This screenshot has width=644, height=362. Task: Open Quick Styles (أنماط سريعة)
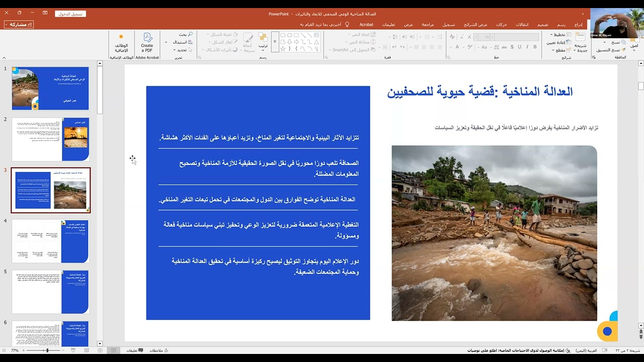pyautogui.click(x=248, y=43)
